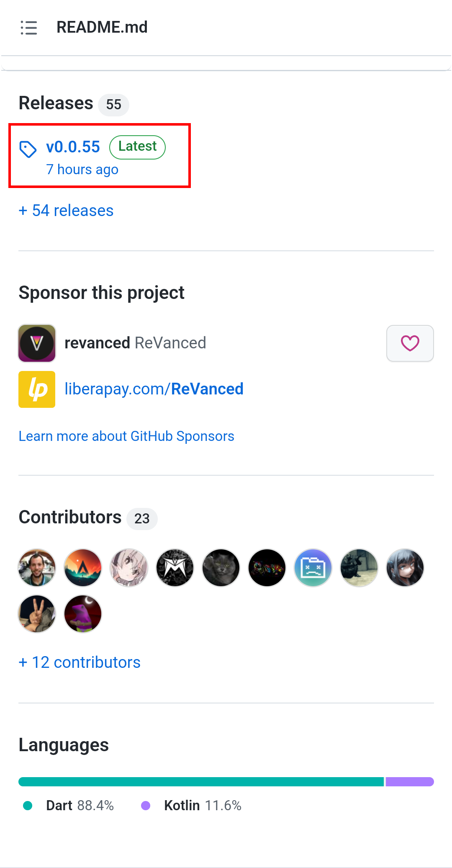Image resolution: width=452 pixels, height=868 pixels.
Task: Open the blue sad folder contributor avatar
Action: coord(313,568)
